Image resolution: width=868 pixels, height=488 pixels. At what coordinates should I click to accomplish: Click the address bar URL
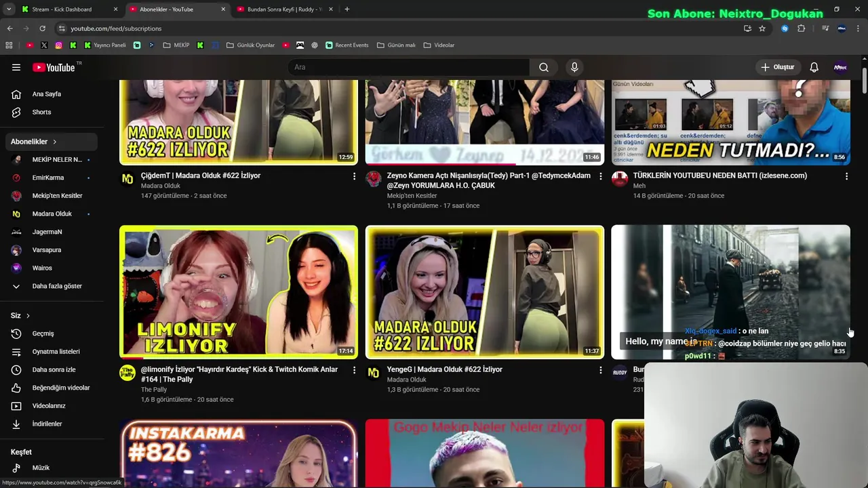pyautogui.click(x=116, y=28)
